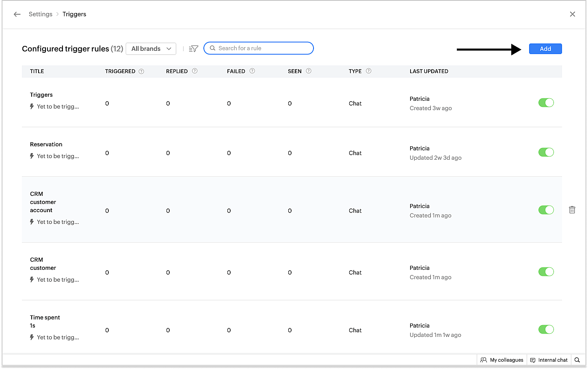Open the CRM customer trigger rule

click(x=43, y=264)
